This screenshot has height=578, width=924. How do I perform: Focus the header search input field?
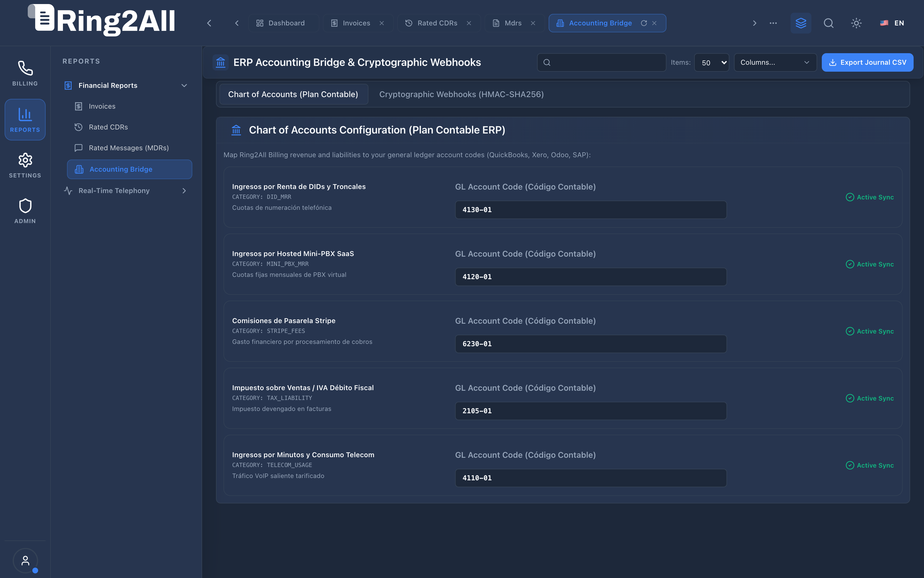(x=601, y=62)
